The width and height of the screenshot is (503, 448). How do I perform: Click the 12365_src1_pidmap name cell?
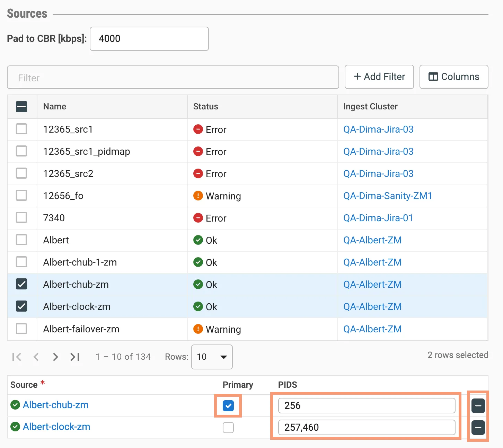(x=112, y=152)
